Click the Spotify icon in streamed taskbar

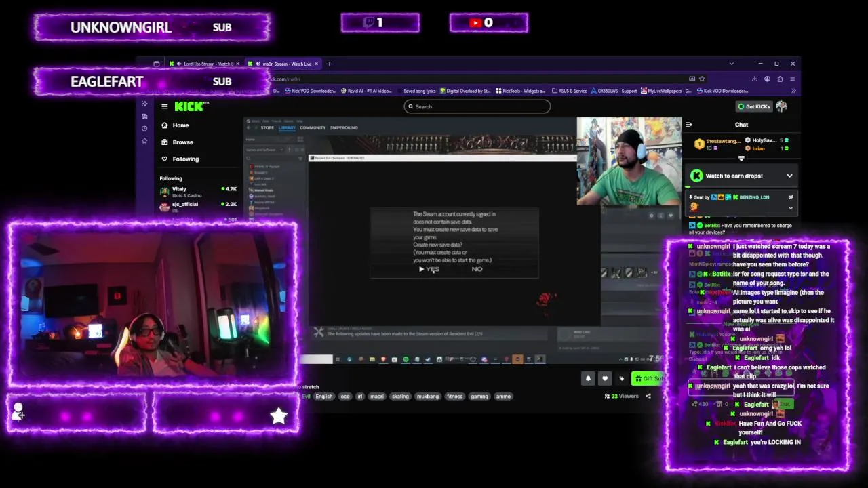click(406, 359)
